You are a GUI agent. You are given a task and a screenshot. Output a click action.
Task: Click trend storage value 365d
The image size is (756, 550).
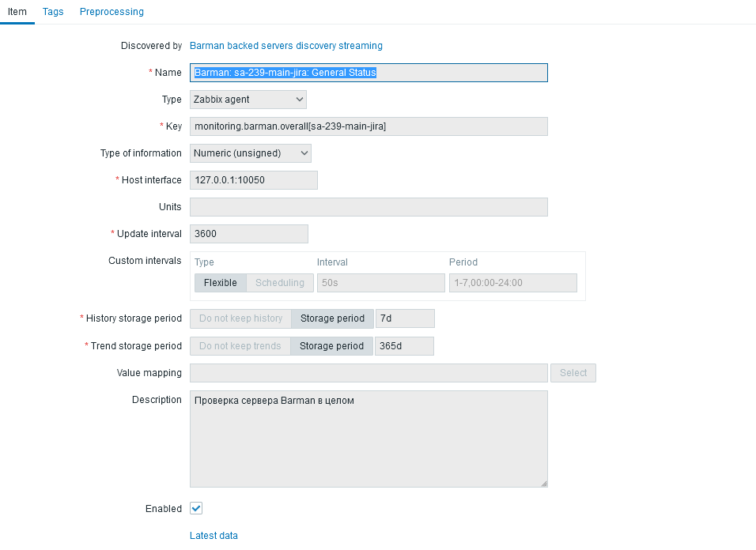click(x=404, y=346)
